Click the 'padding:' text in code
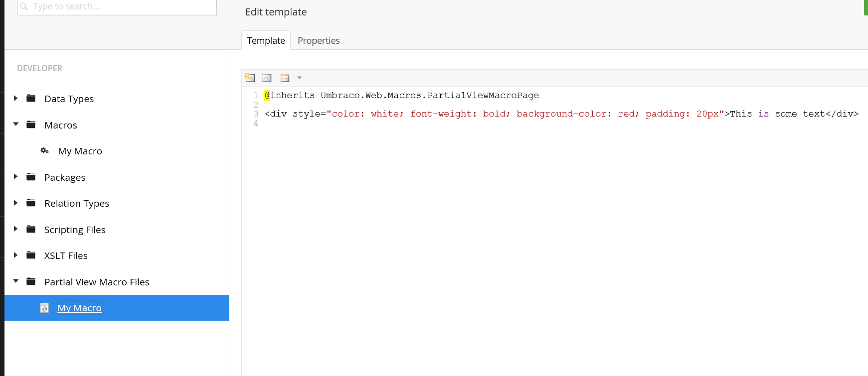The image size is (868, 376). (668, 114)
